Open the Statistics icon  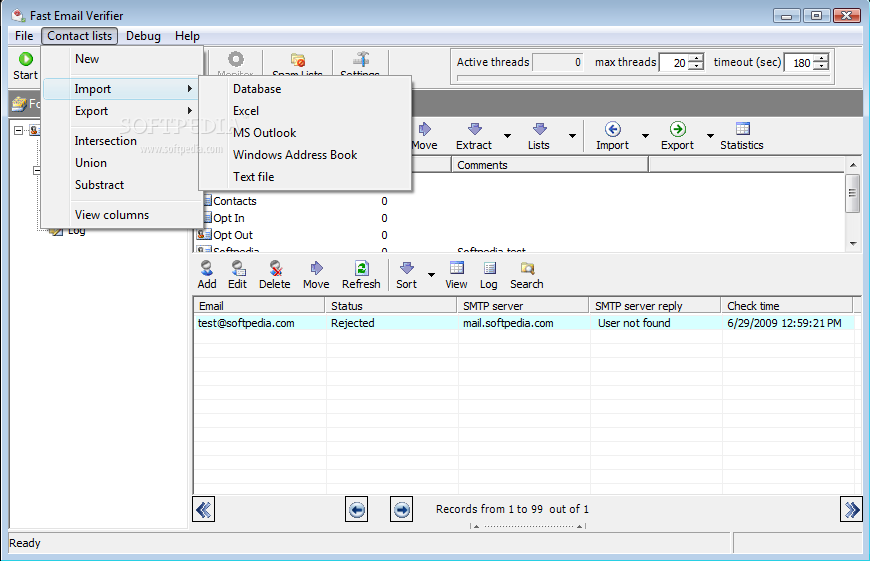click(x=742, y=129)
